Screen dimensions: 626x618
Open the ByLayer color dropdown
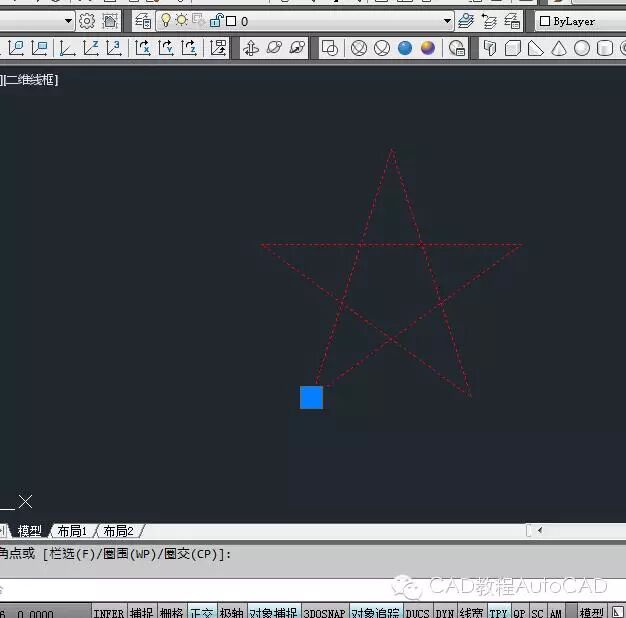click(581, 21)
